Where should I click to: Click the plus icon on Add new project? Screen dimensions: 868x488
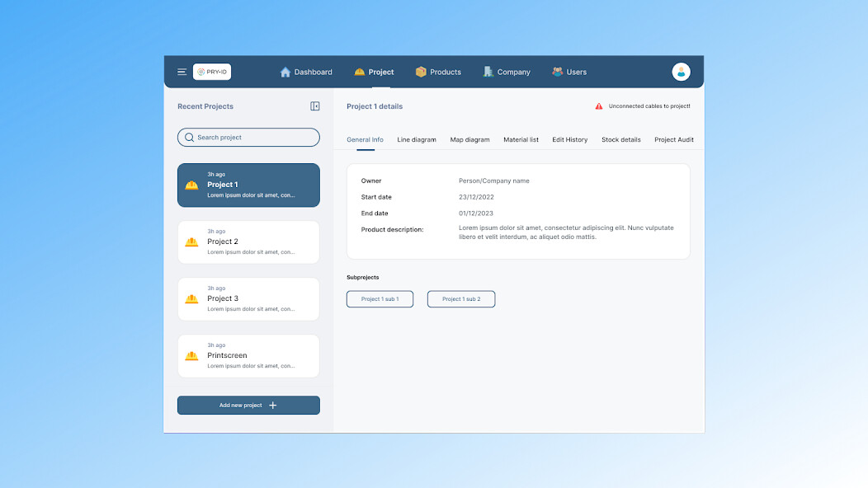[273, 406]
